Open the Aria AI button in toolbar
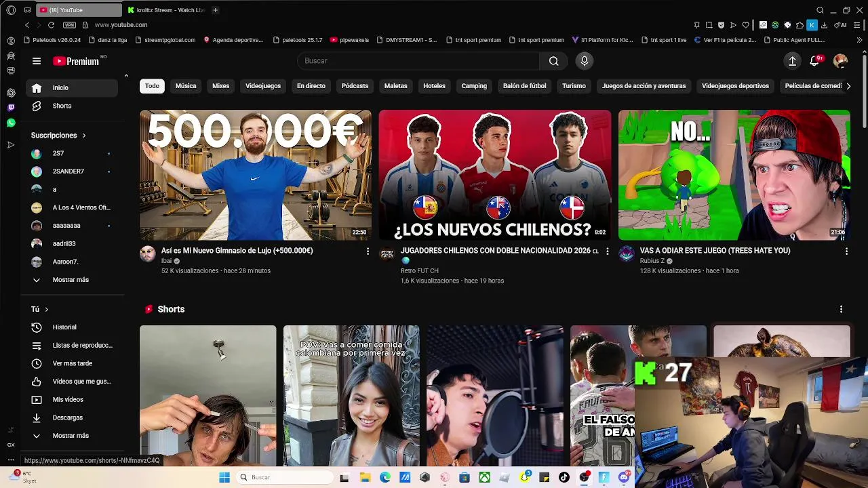Screen dimensions: 868x488 click(x=840, y=25)
